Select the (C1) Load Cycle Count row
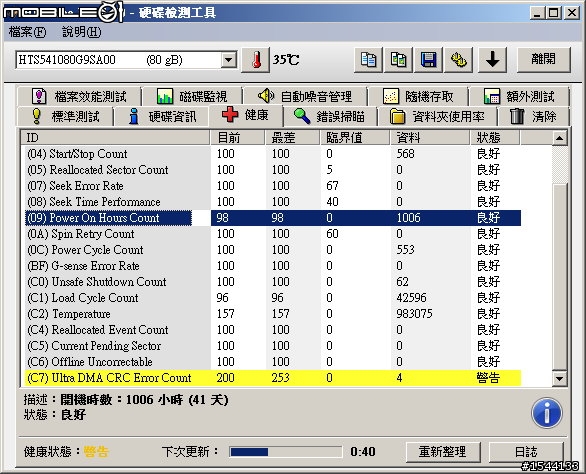Image resolution: width=586 pixels, height=474 pixels. pyautogui.click(x=273, y=298)
